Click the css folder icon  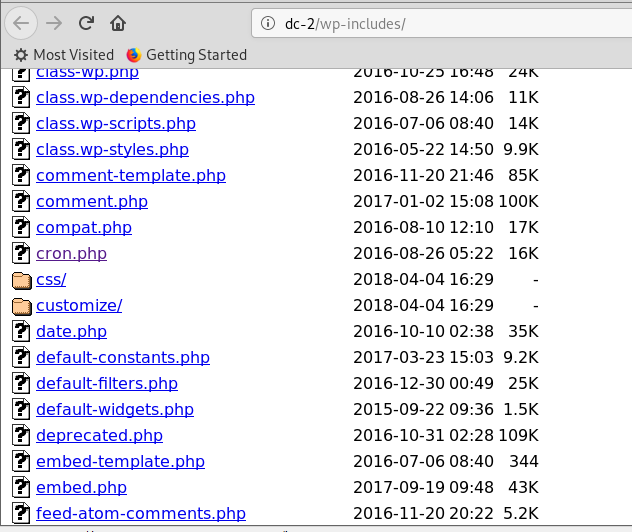[22, 280]
